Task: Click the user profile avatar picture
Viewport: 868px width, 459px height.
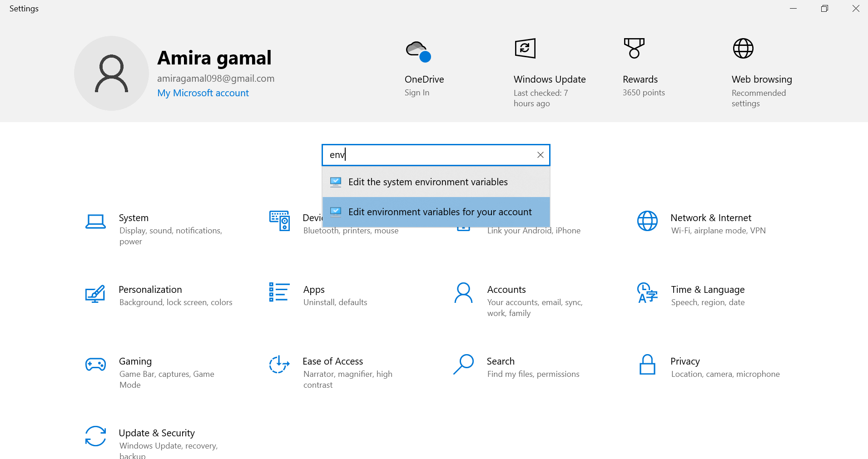Action: (x=111, y=73)
